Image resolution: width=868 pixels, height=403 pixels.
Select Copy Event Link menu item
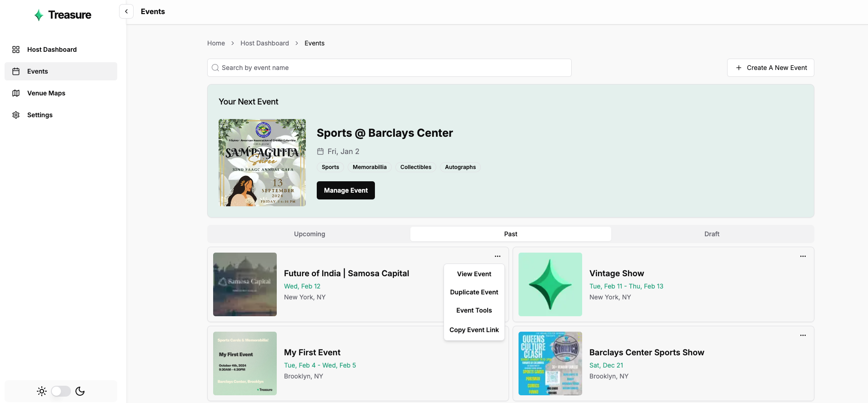click(x=474, y=330)
